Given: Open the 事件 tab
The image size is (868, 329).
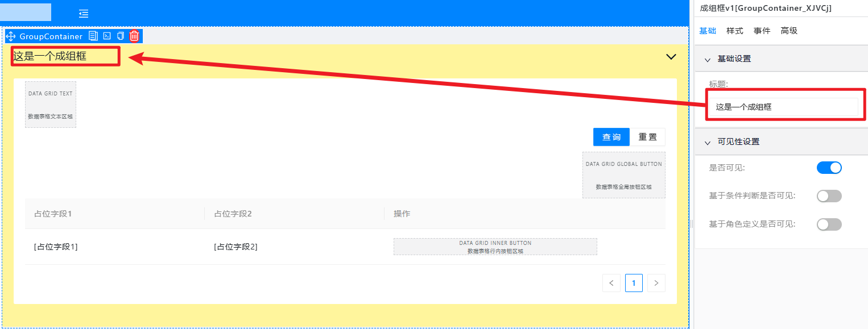Looking at the screenshot, I should 762,31.
